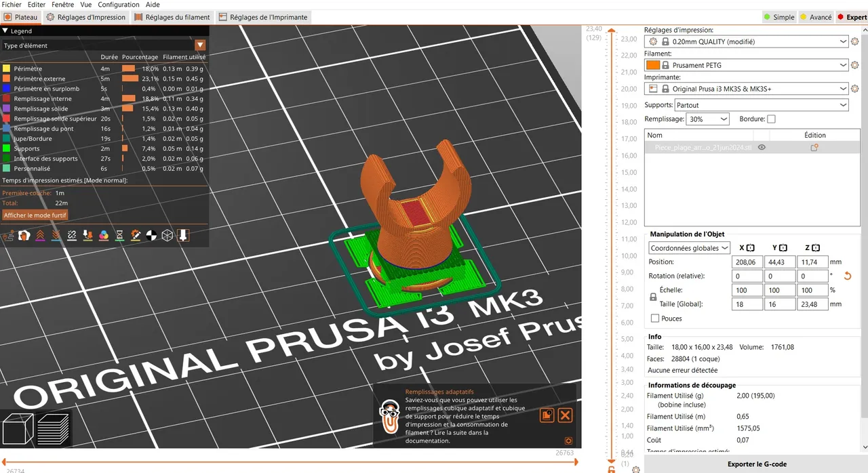The image size is (868, 473).
Task: Toggle the pauses hourglass icon in legend
Action: click(119, 235)
